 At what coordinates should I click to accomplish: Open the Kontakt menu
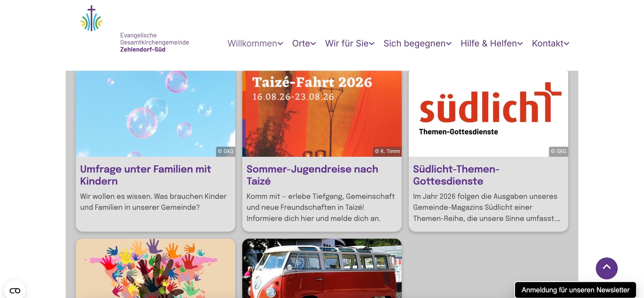click(x=547, y=43)
